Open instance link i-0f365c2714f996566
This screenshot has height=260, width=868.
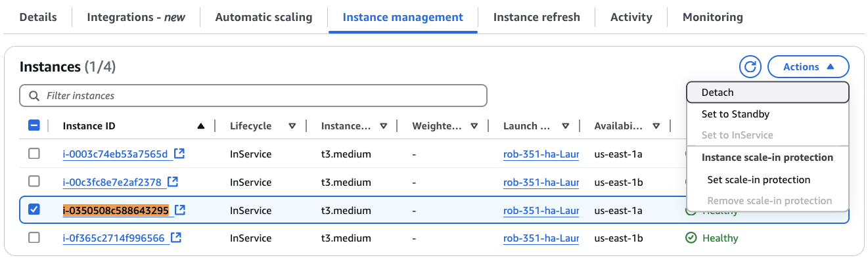click(x=114, y=238)
